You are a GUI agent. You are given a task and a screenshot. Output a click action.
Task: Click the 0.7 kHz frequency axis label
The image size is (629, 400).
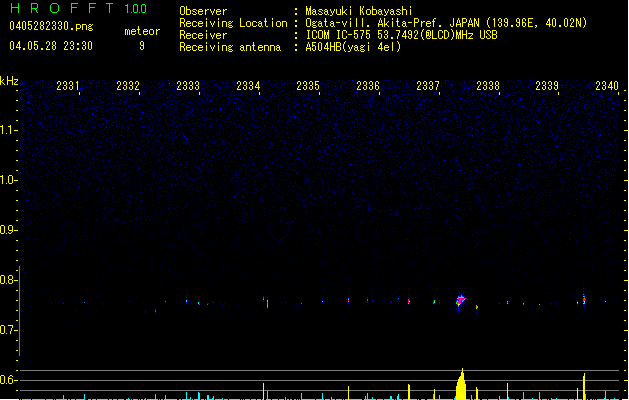[7, 330]
